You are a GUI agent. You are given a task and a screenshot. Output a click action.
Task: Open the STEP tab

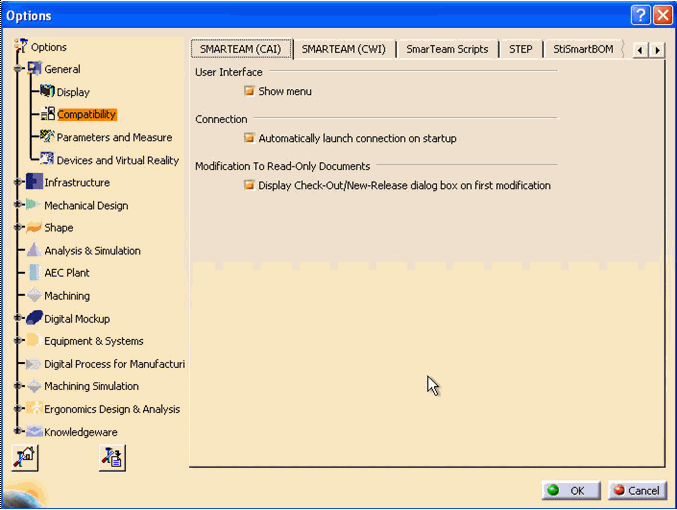[x=520, y=49]
